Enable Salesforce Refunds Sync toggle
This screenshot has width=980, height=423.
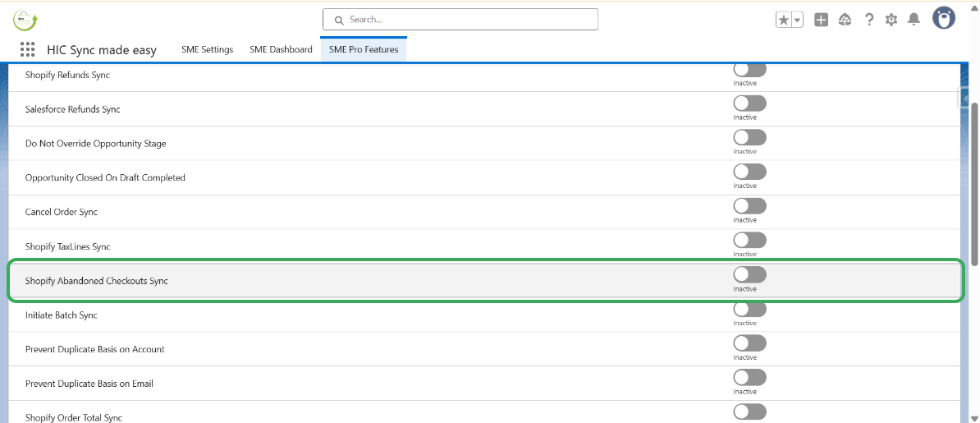coord(749,103)
